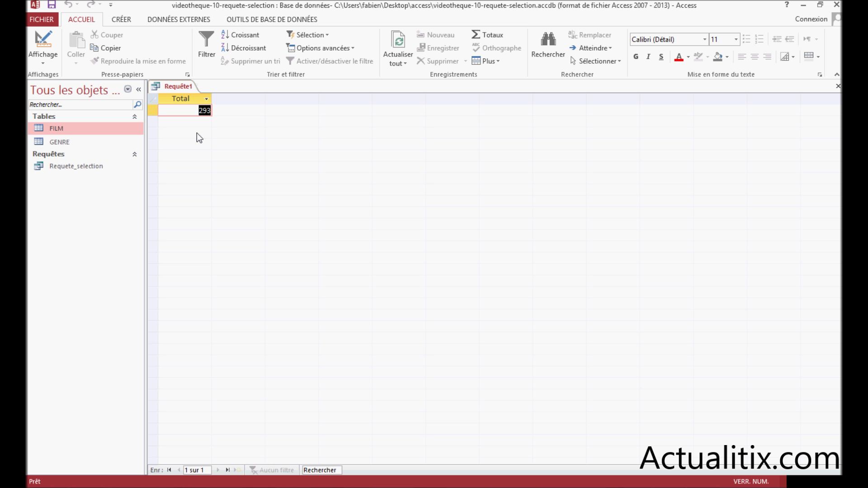
Task: Open the Atteindre dropdown
Action: tap(590, 48)
